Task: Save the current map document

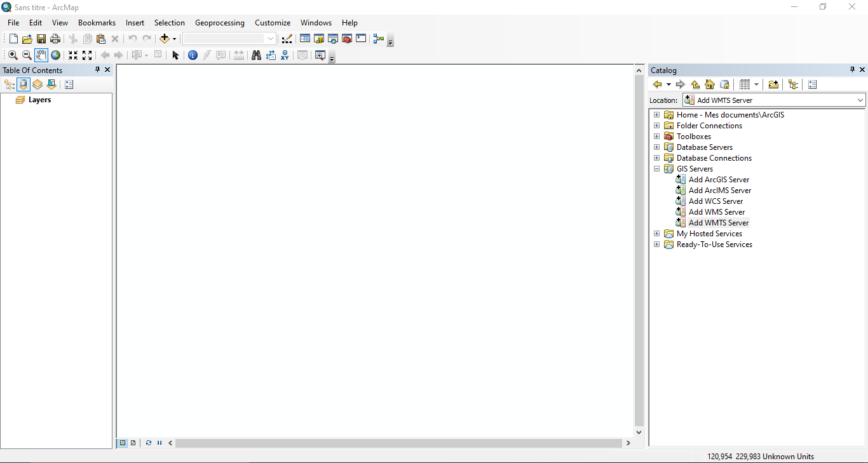Action: [41, 39]
